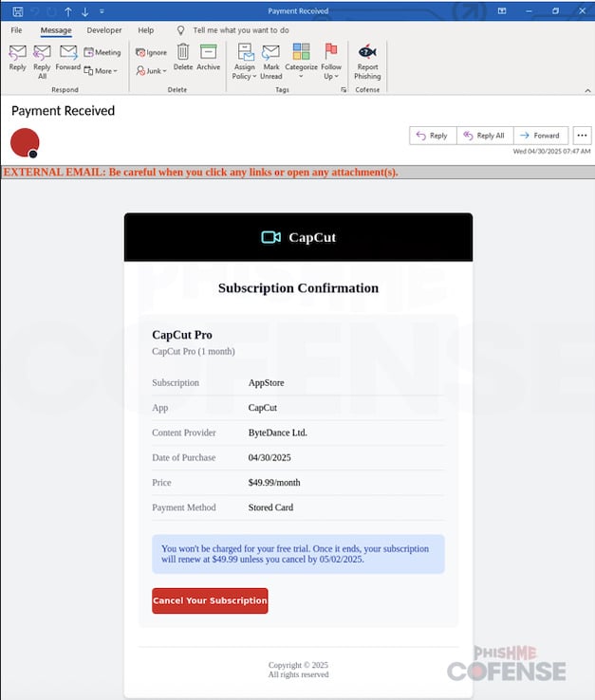Click the Ribbon Display Options icon
This screenshot has height=700, width=595.
(x=502, y=11)
